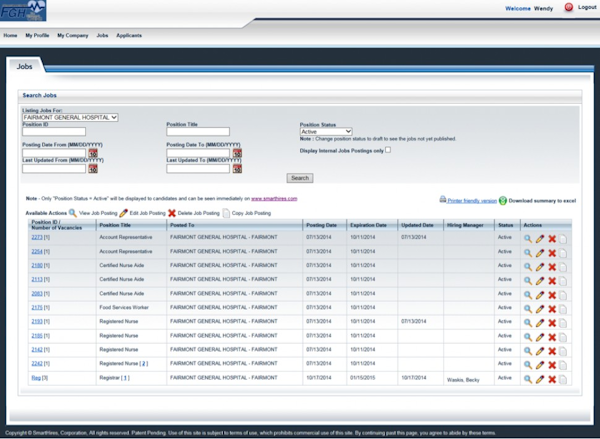The height and width of the screenshot is (439, 600).
Task: Open the My Company menu
Action: (71, 35)
